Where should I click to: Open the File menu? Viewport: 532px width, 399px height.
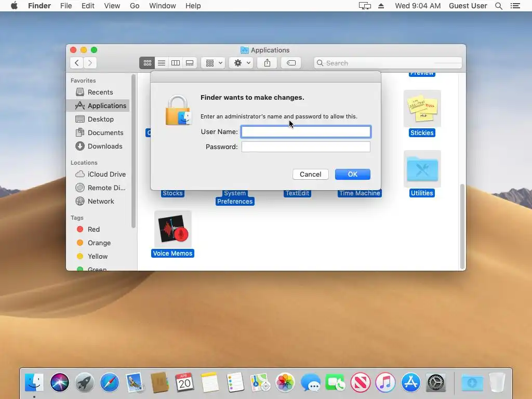click(x=66, y=6)
